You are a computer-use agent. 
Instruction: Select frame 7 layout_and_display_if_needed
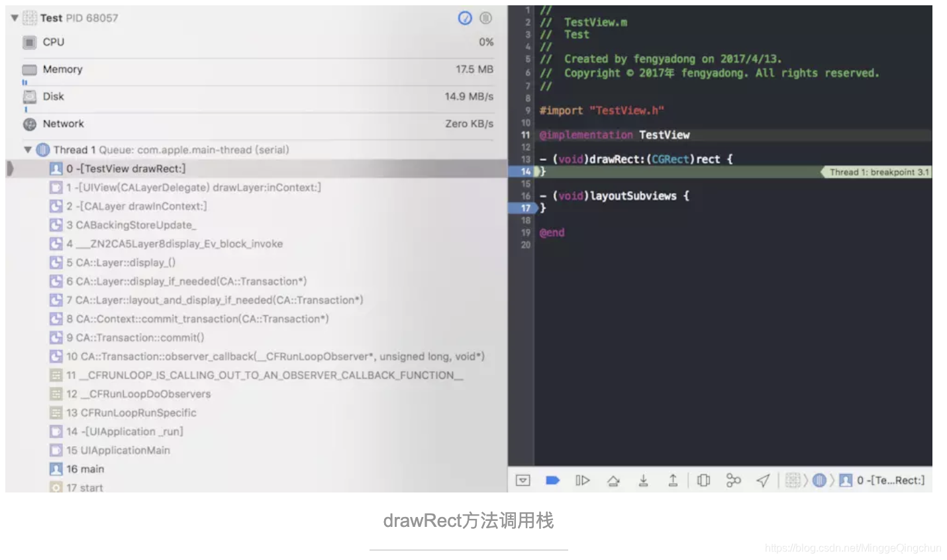tap(257, 300)
